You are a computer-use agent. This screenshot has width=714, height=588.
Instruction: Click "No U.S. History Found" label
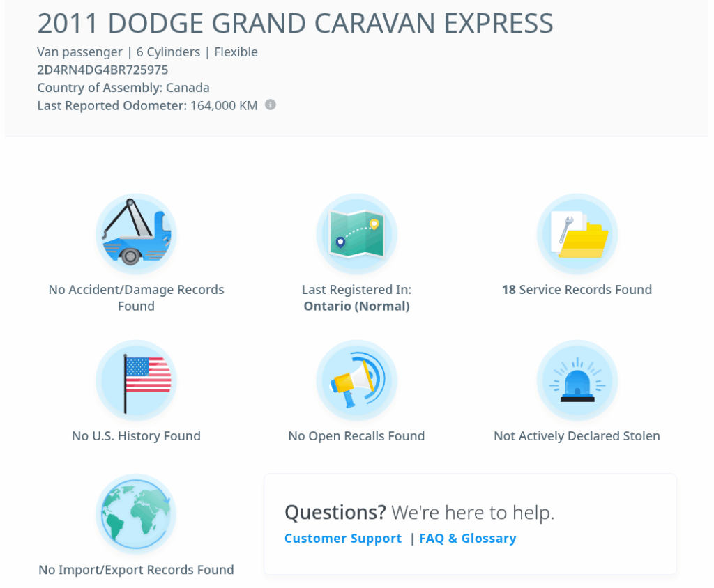point(136,436)
